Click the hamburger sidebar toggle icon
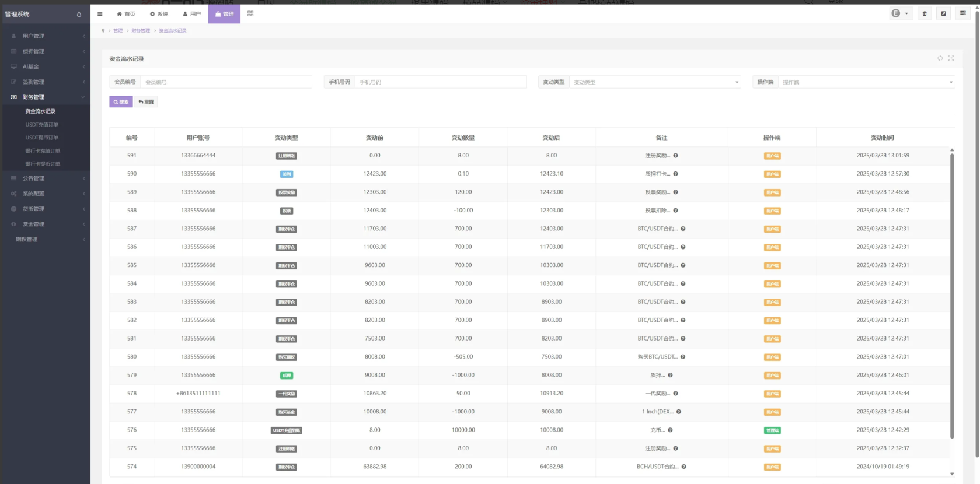980x484 pixels. click(x=100, y=14)
